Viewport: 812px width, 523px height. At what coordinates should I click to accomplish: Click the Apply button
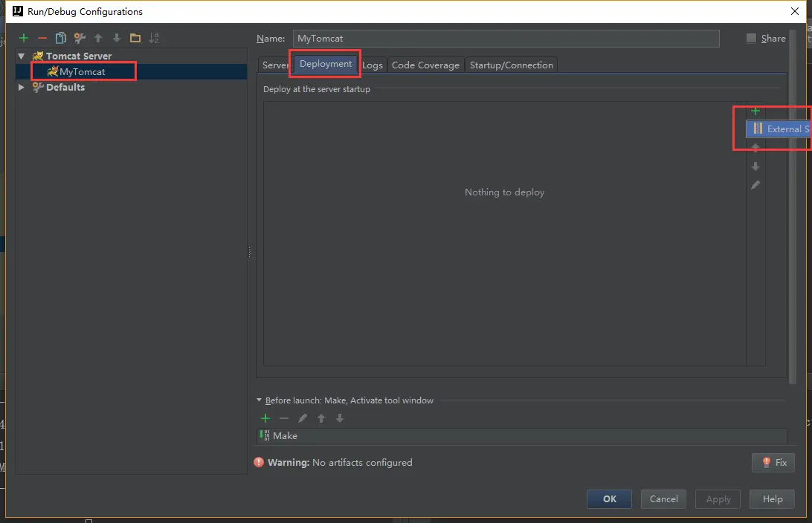(x=718, y=499)
